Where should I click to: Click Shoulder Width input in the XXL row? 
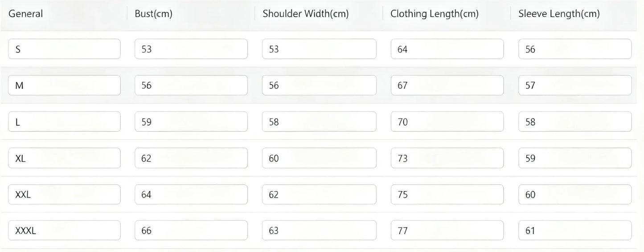[319, 195]
